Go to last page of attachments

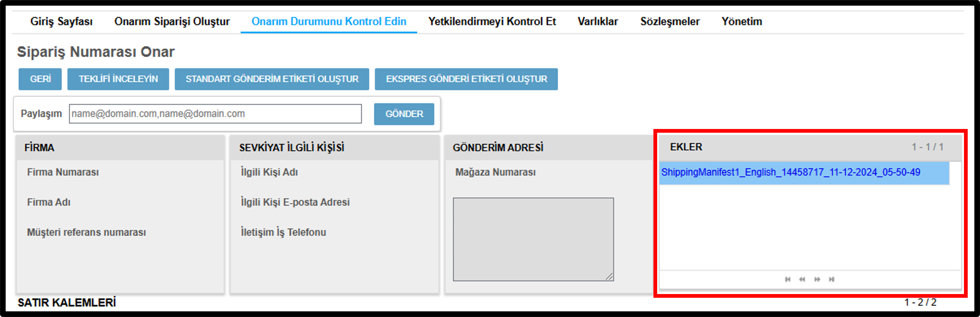[x=832, y=279]
